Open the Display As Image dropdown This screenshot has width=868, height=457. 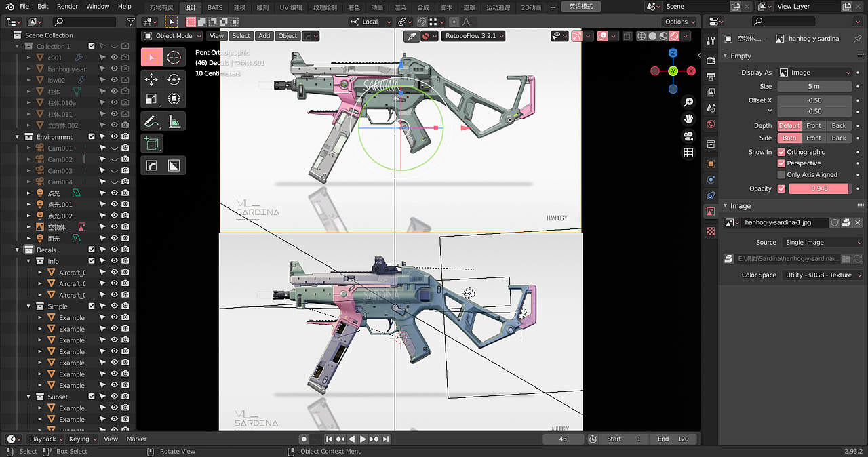click(x=814, y=73)
